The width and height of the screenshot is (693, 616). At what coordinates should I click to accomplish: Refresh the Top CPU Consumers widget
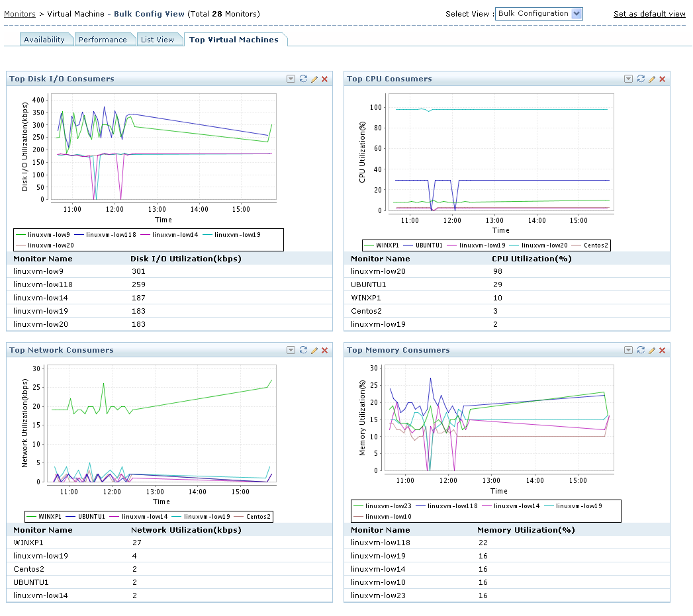641,79
